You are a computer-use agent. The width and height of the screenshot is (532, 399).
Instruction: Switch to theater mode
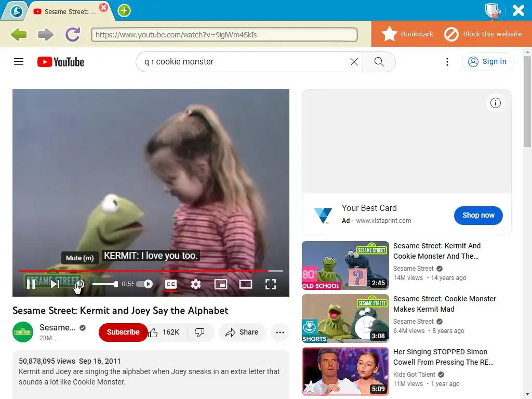click(246, 284)
